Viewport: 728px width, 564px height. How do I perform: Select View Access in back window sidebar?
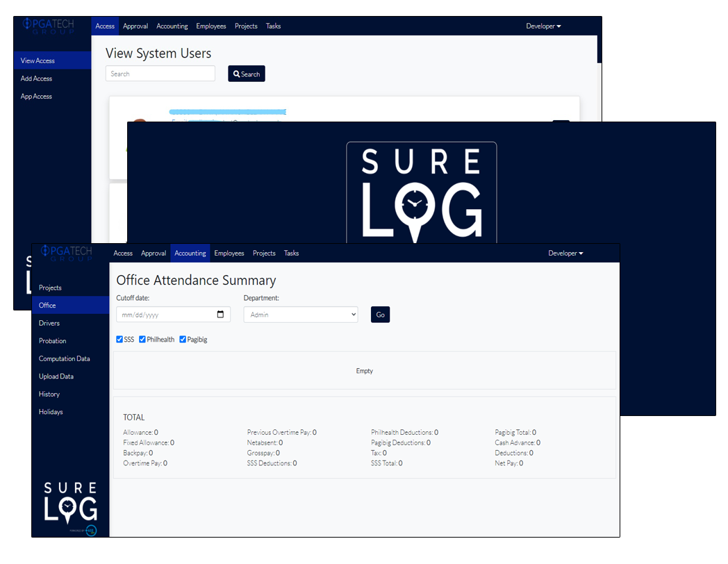[53, 60]
